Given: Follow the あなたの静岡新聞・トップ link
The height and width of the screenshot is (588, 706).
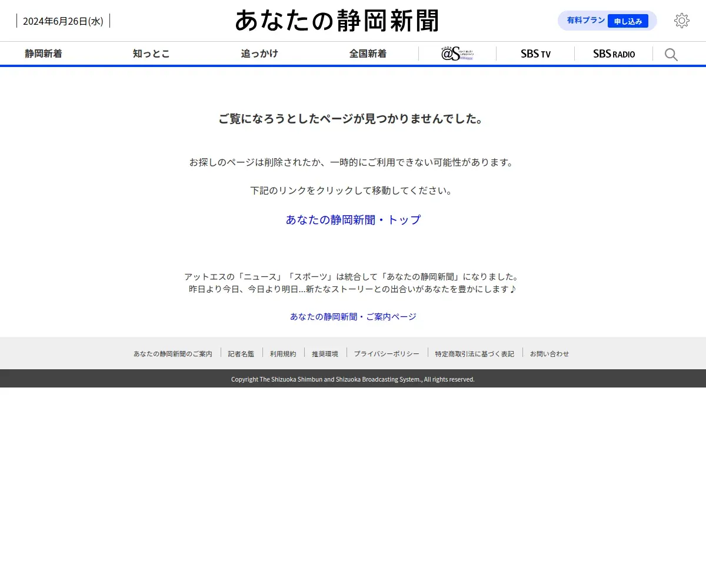Looking at the screenshot, I should point(353,220).
